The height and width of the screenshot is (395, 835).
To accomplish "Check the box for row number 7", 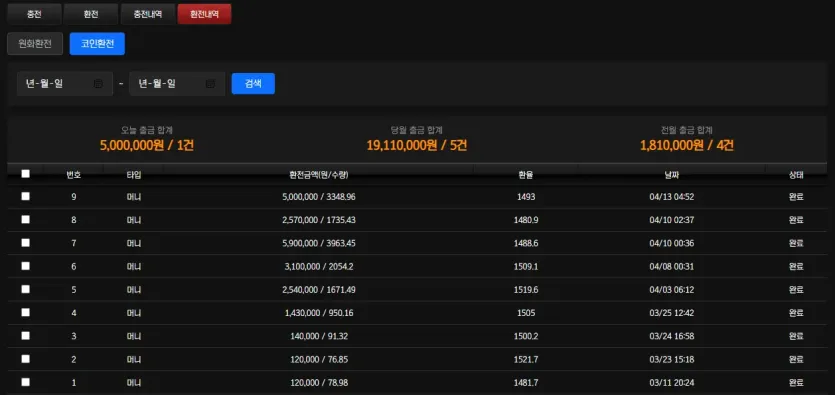I will click(26, 243).
